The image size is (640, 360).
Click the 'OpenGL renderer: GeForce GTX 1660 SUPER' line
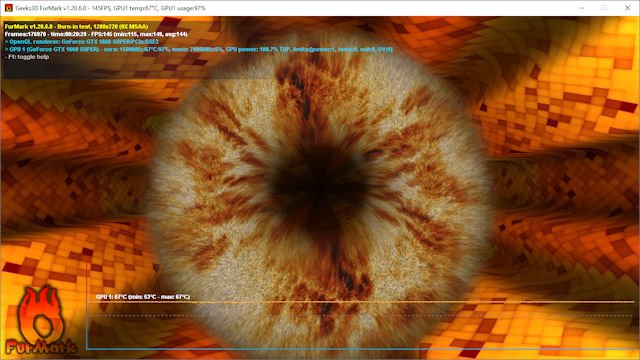pyautogui.click(x=82, y=42)
